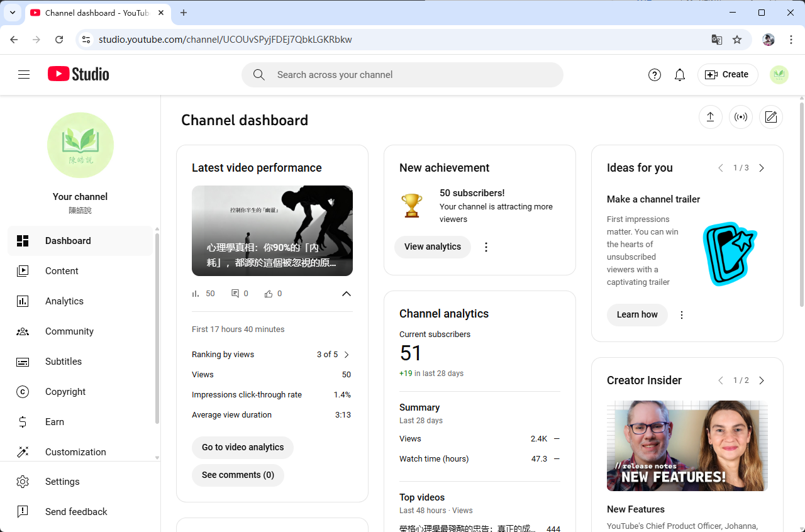Screen dimensions: 805x532
Task: Bookmark this page with the star icon
Action: (x=737, y=40)
